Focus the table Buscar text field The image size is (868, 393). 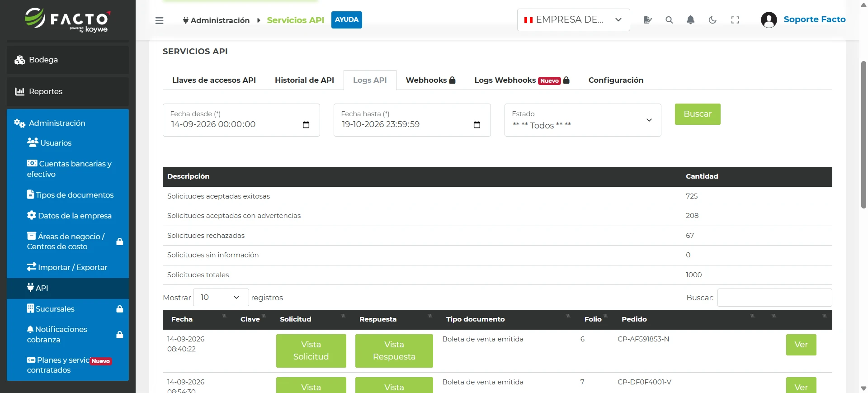774,298
